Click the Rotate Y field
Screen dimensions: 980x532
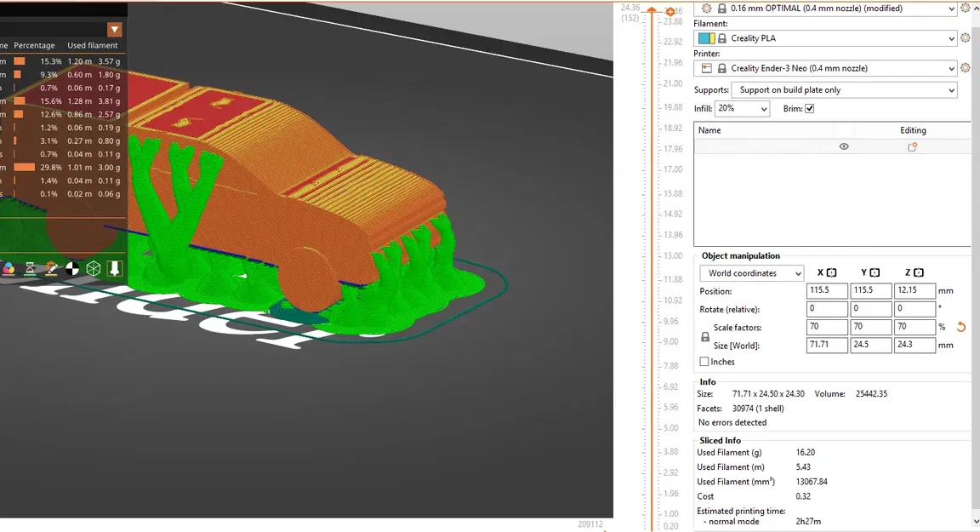870,309
